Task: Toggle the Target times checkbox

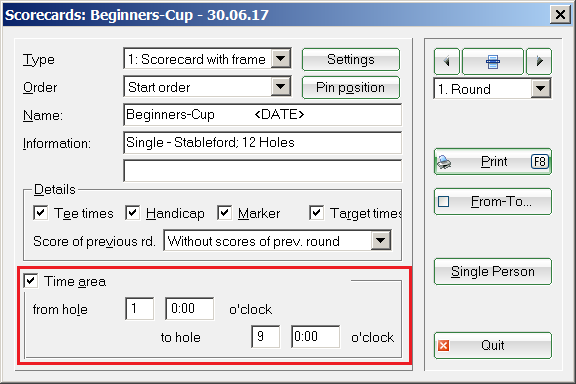Action: 316,213
